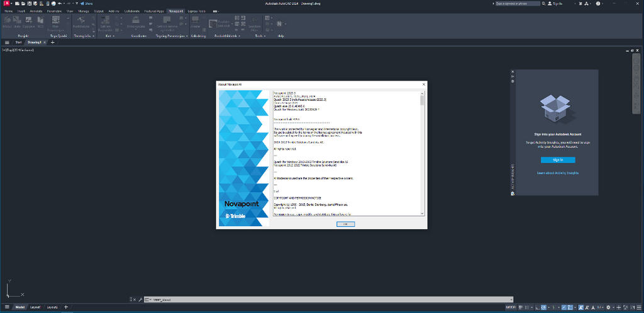The width and height of the screenshot is (644, 313).
Task: Click the Share button in the title bar
Action: [x=86, y=3]
